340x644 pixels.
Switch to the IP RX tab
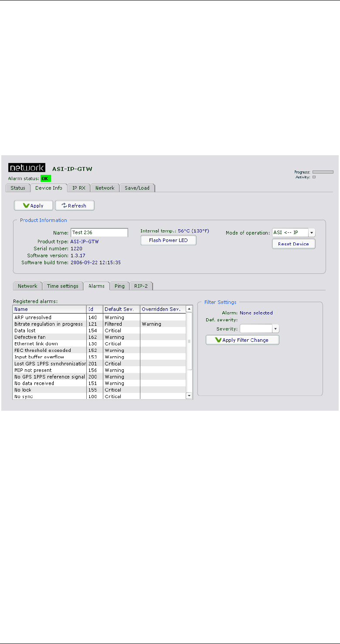[79, 188]
